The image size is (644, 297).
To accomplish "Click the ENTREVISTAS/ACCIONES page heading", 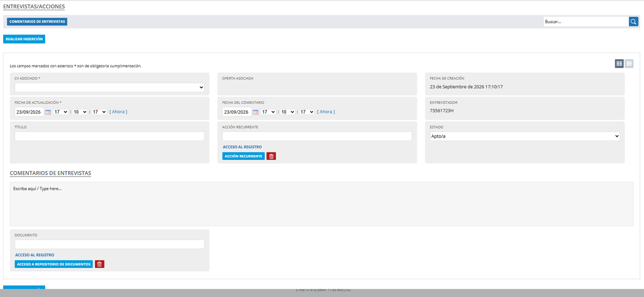I will pyautogui.click(x=34, y=7).
